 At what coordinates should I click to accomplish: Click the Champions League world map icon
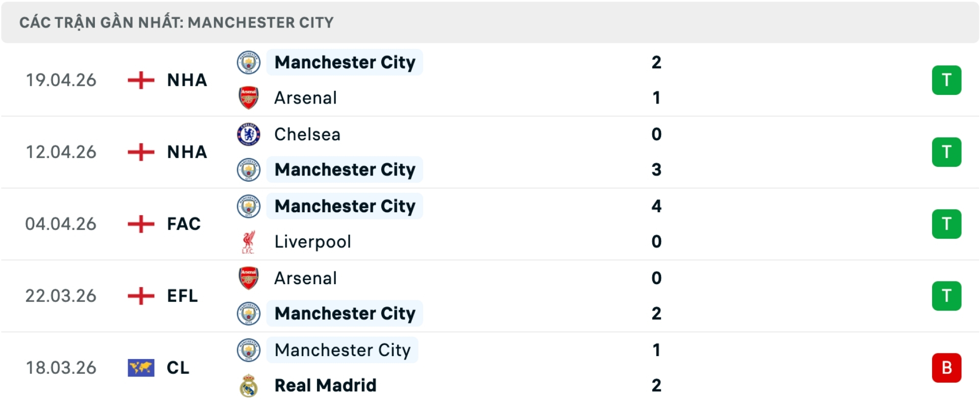point(141,368)
